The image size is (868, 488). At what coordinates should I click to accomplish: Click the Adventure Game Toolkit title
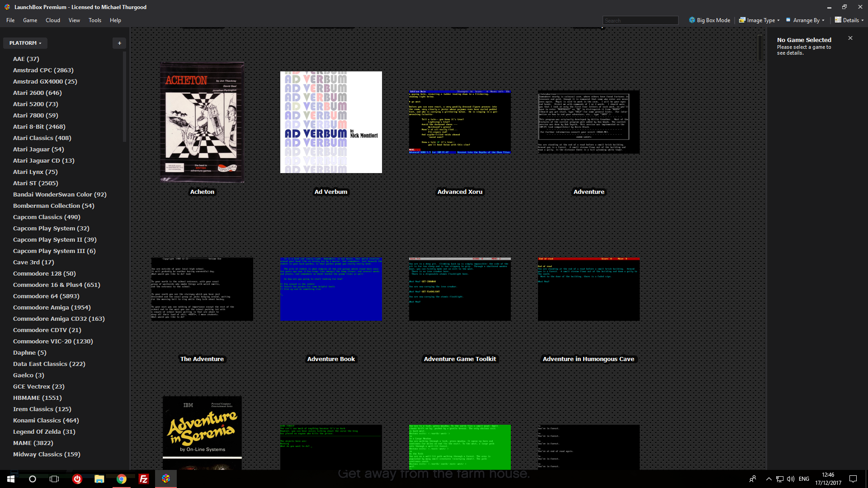click(460, 359)
